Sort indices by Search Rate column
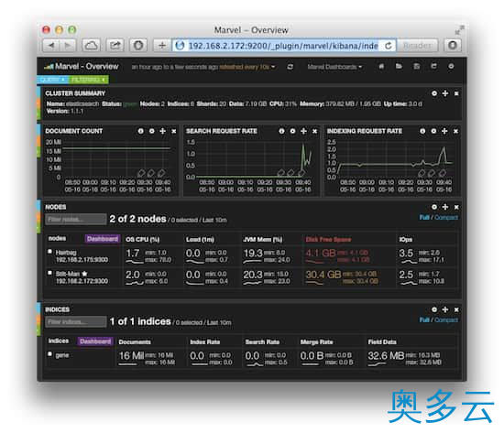 coord(262,342)
